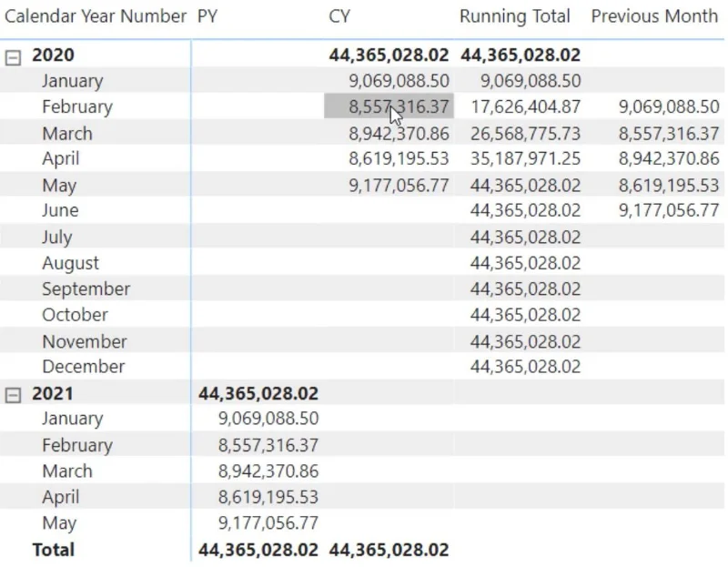Select the June row label
The image size is (728, 567).
pyautogui.click(x=60, y=210)
